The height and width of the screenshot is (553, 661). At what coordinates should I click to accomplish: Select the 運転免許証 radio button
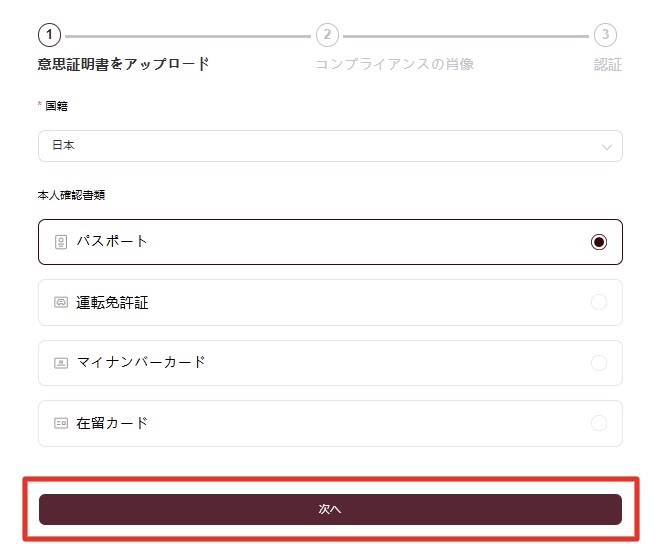click(x=599, y=302)
